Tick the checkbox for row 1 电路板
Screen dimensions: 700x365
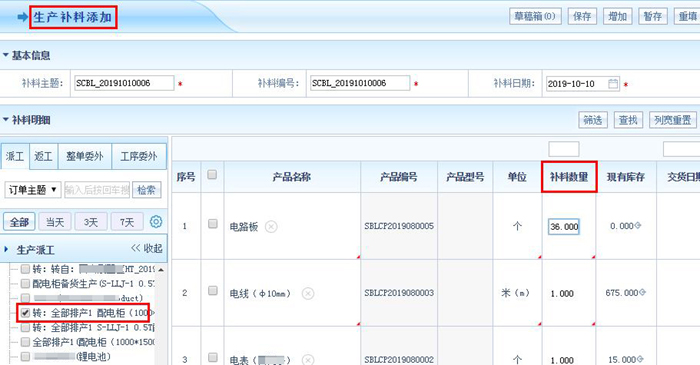coord(212,224)
